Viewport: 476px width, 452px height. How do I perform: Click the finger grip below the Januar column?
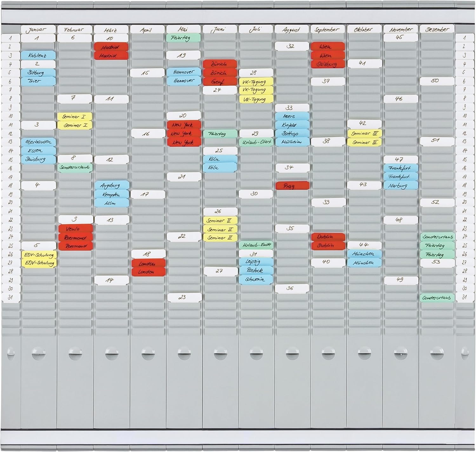click(x=38, y=353)
